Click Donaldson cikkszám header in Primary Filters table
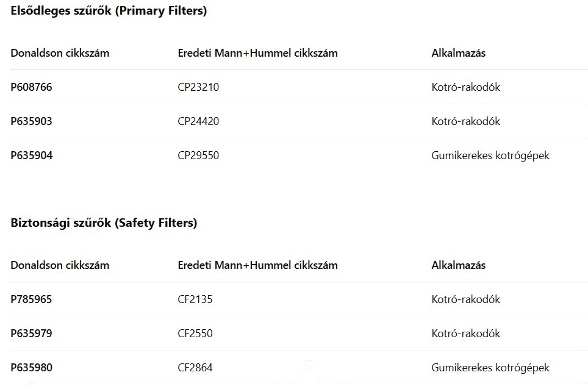The width and height of the screenshot is (588, 389). click(x=60, y=53)
